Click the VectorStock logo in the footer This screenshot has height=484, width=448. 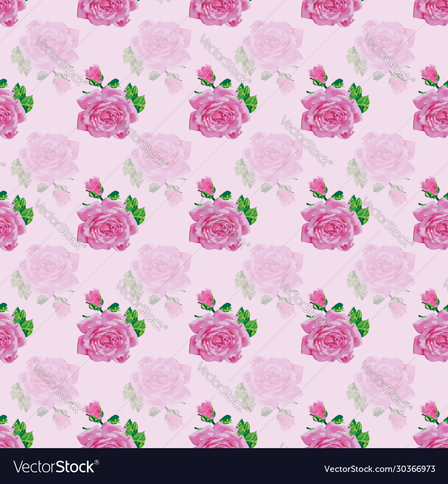pyautogui.click(x=56, y=467)
